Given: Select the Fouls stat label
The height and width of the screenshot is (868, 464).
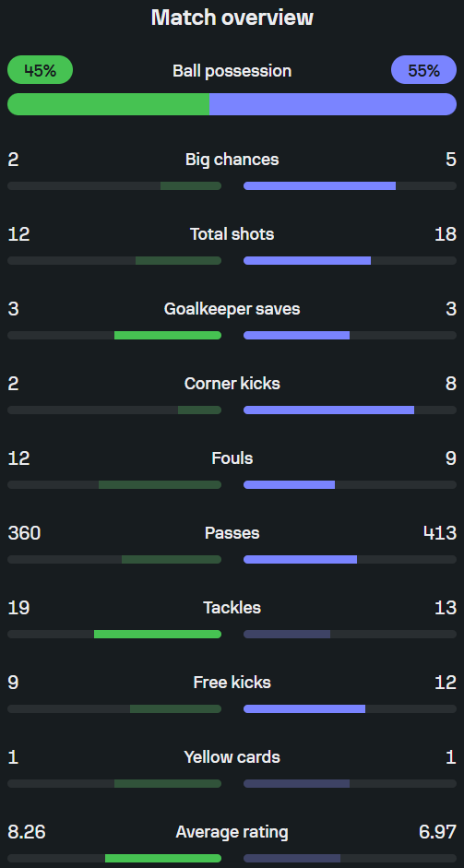Looking at the screenshot, I should [232, 458].
